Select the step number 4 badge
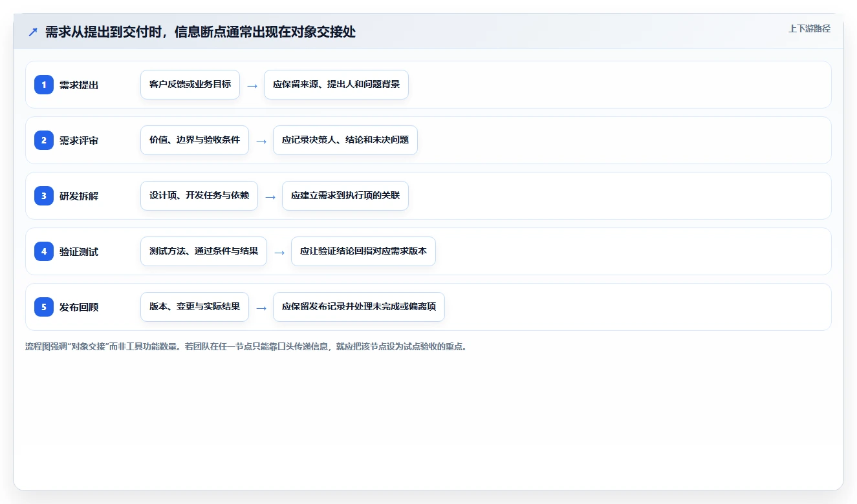 click(44, 251)
